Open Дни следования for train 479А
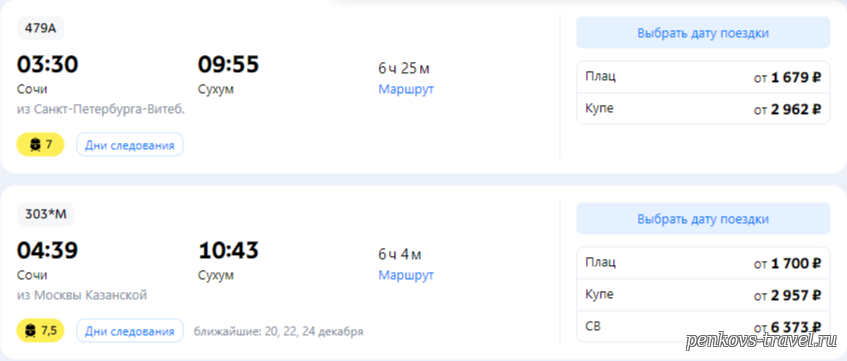 pyautogui.click(x=130, y=145)
